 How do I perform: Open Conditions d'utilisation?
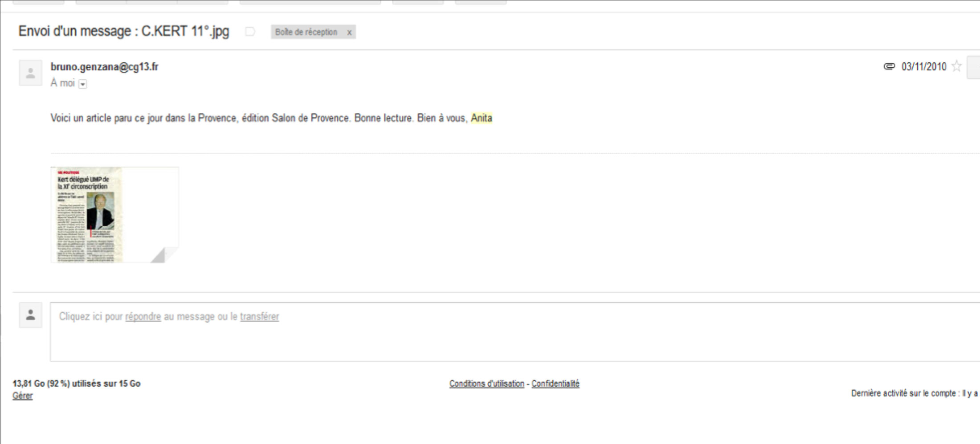point(486,383)
